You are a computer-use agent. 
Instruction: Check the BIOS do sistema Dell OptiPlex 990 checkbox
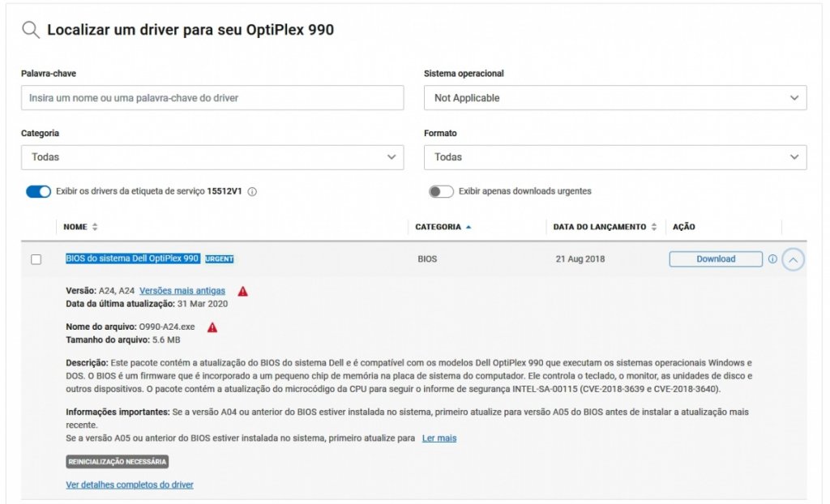click(x=36, y=259)
